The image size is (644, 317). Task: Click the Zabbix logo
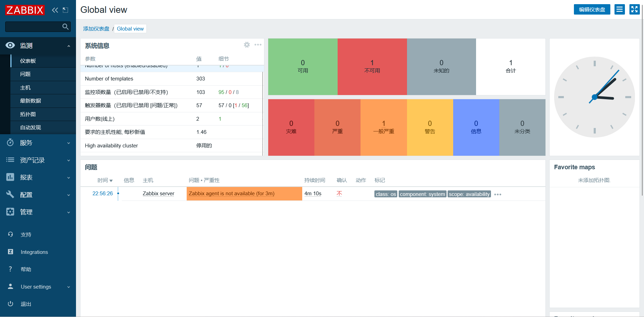coord(25,10)
